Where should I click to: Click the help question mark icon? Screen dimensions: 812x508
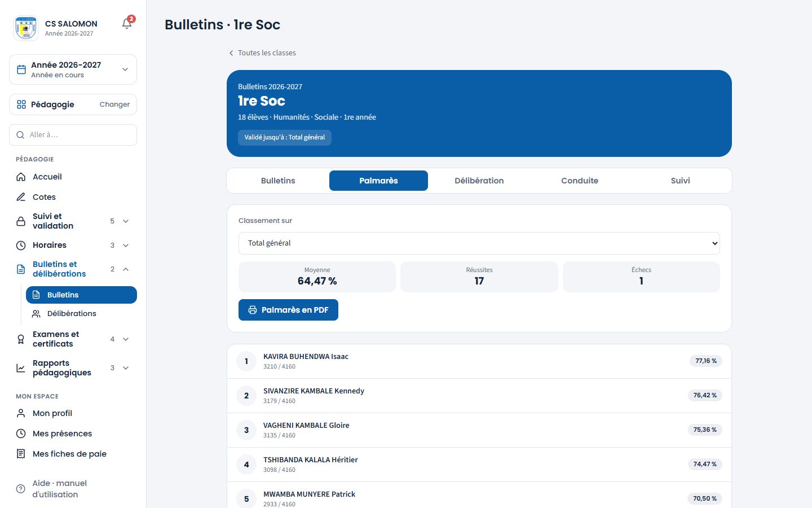(21, 489)
